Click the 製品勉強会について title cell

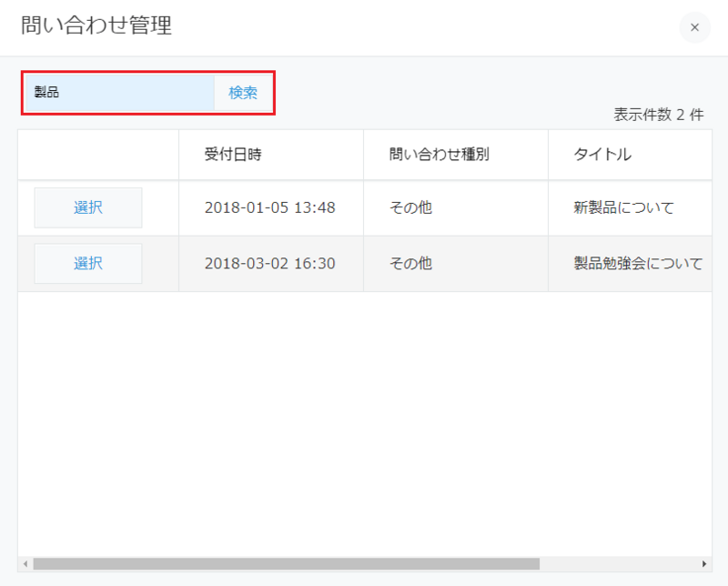[x=637, y=263]
